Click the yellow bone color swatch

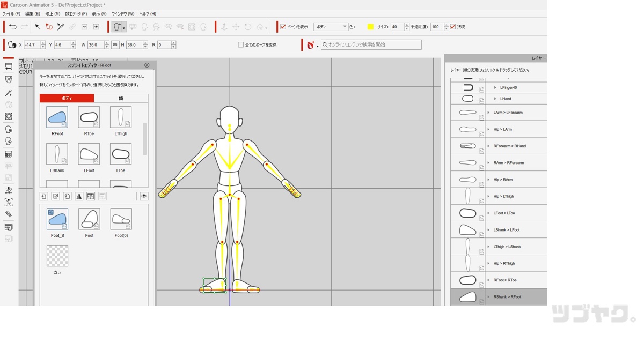[370, 27]
